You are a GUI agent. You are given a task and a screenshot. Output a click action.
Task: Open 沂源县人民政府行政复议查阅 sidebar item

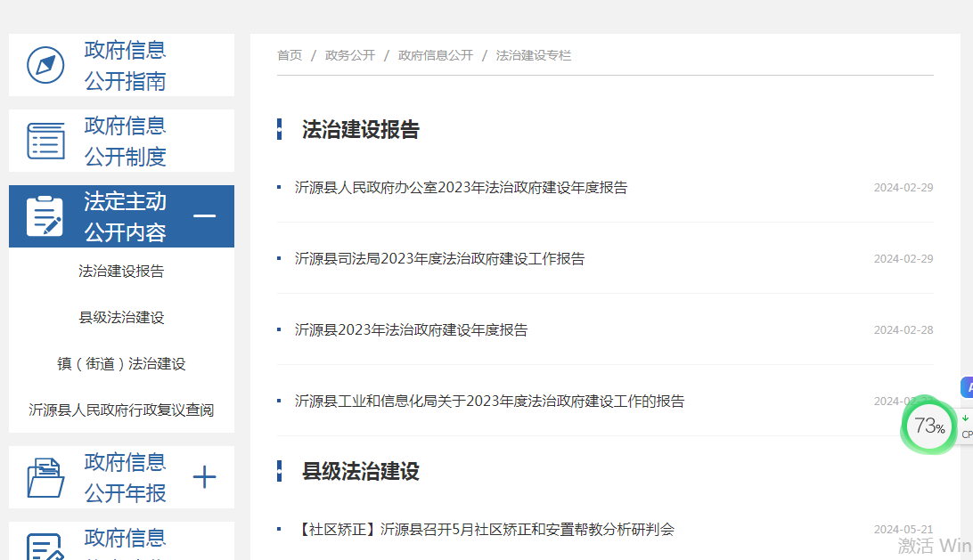121,410
